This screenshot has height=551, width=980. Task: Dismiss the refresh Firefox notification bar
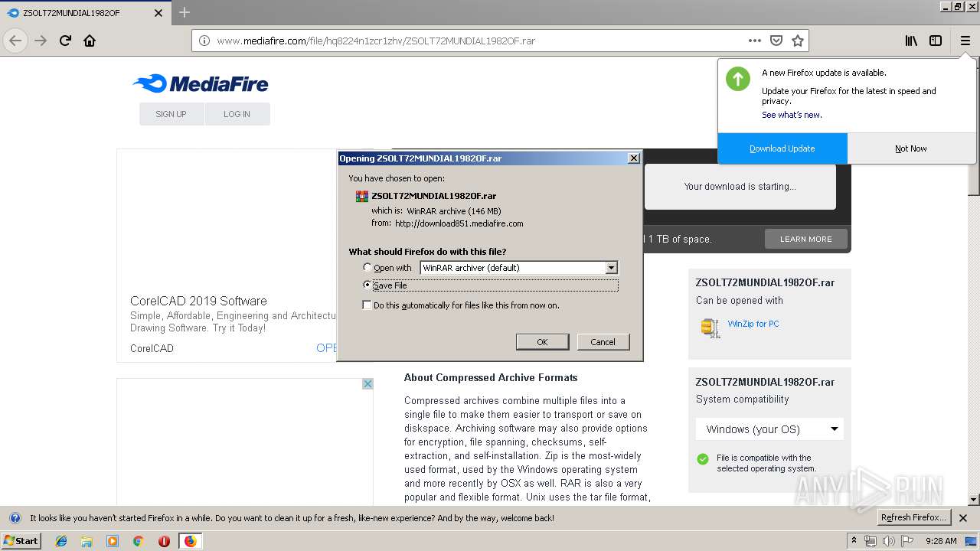click(x=963, y=518)
